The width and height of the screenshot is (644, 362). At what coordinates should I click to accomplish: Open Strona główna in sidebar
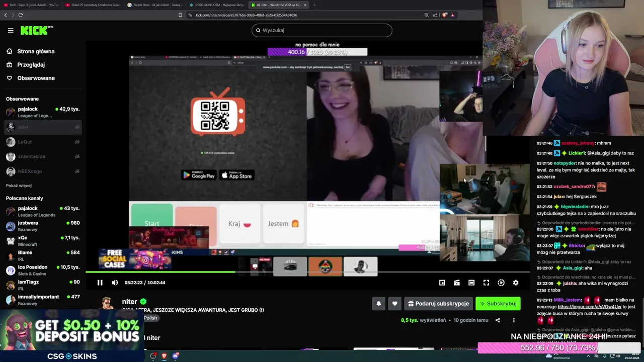click(30, 51)
